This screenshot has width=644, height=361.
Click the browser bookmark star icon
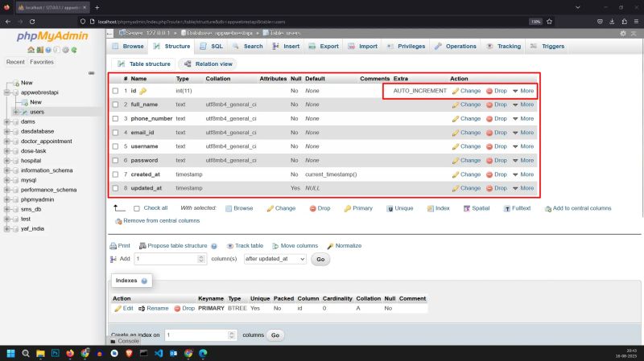[550, 22]
